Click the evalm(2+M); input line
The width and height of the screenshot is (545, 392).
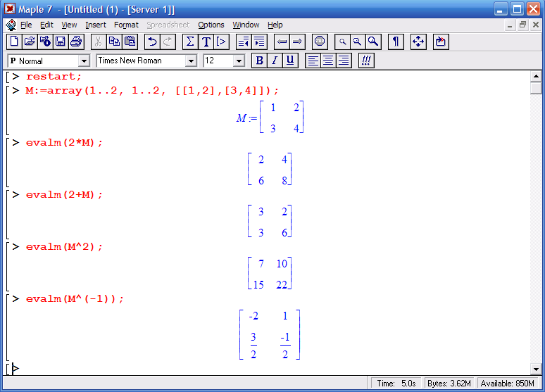coord(64,195)
